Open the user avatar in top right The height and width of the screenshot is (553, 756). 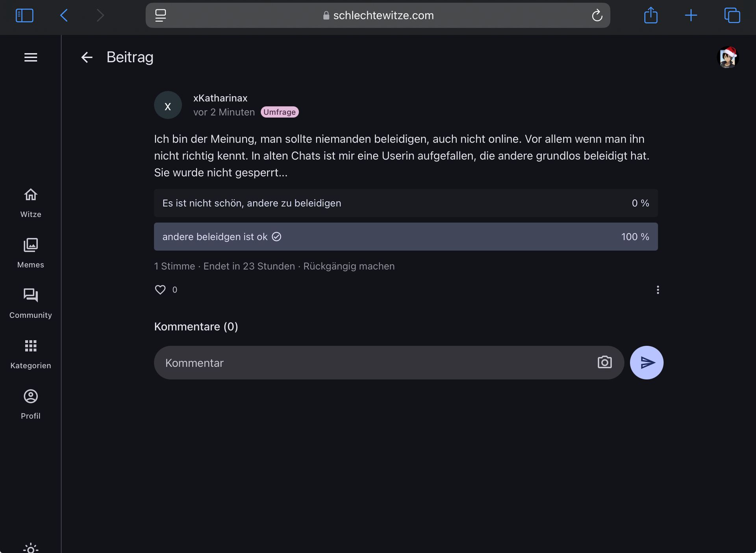pos(728,58)
